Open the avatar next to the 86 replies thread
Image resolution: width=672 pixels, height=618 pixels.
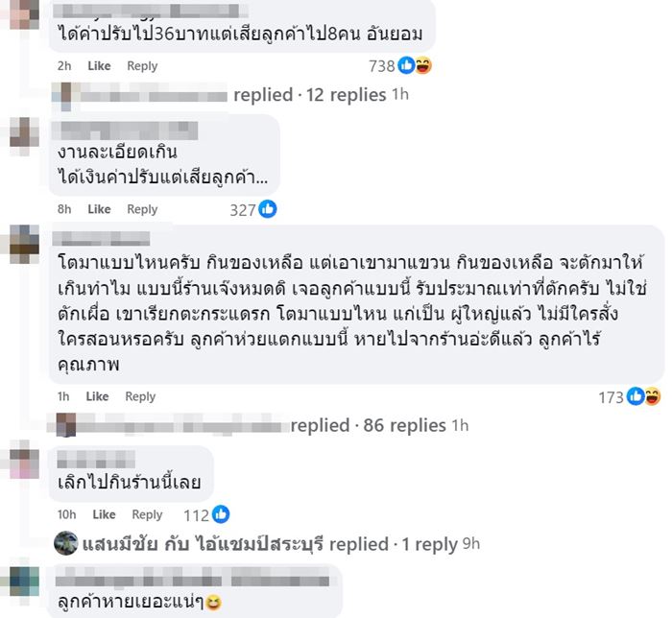point(65,425)
